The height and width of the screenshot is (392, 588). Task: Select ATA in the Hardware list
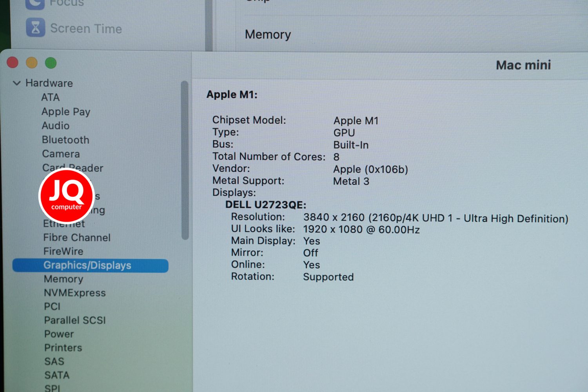pos(50,97)
